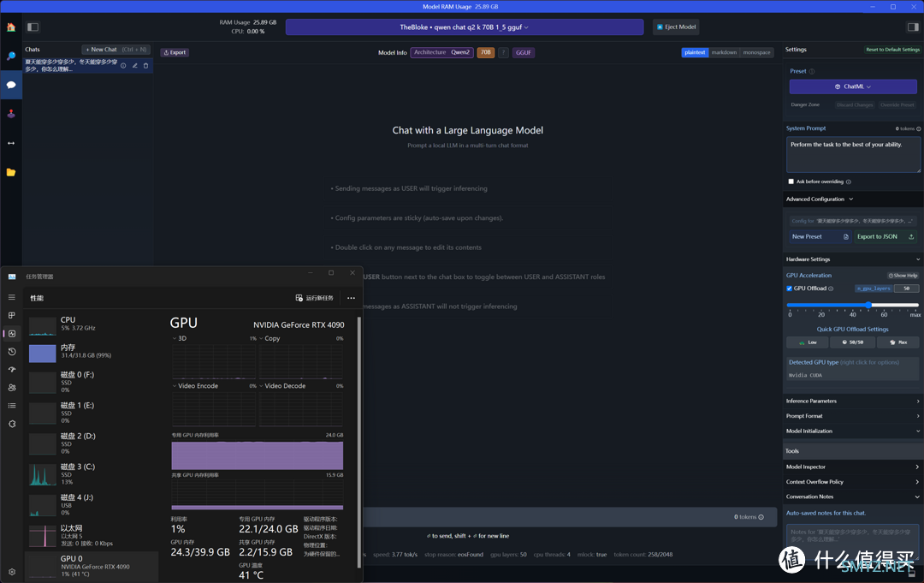Expand the Inference Parameters section
This screenshot has width=924, height=583.
[853, 401]
